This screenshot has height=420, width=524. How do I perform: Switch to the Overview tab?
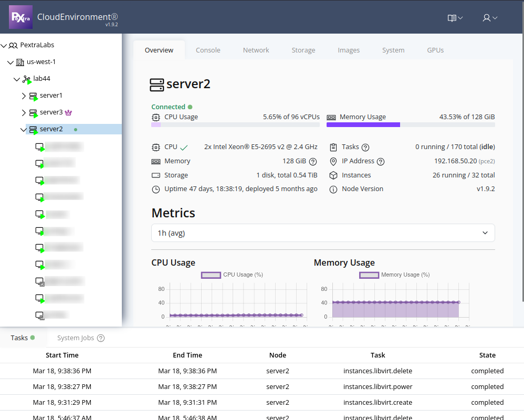[x=159, y=50]
